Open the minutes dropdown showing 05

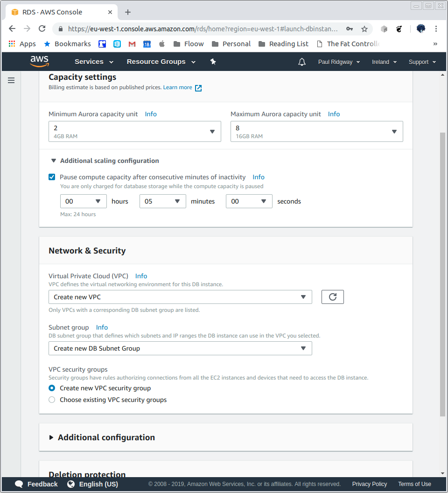pyautogui.click(x=162, y=201)
